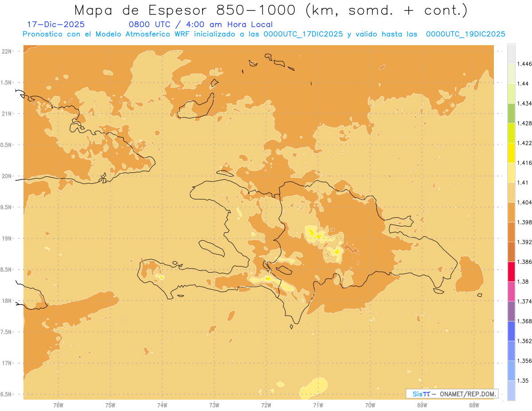Choose the pale yellow swatch between 1.41 and 1.416
This screenshot has height=411, width=532.
[511, 172]
